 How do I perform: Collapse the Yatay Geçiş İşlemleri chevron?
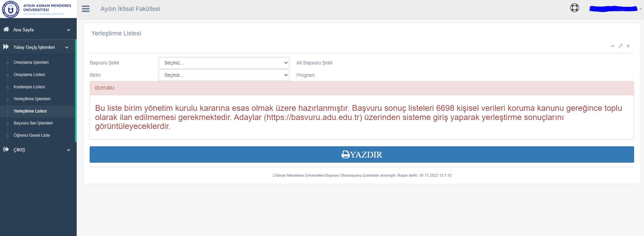point(67,47)
